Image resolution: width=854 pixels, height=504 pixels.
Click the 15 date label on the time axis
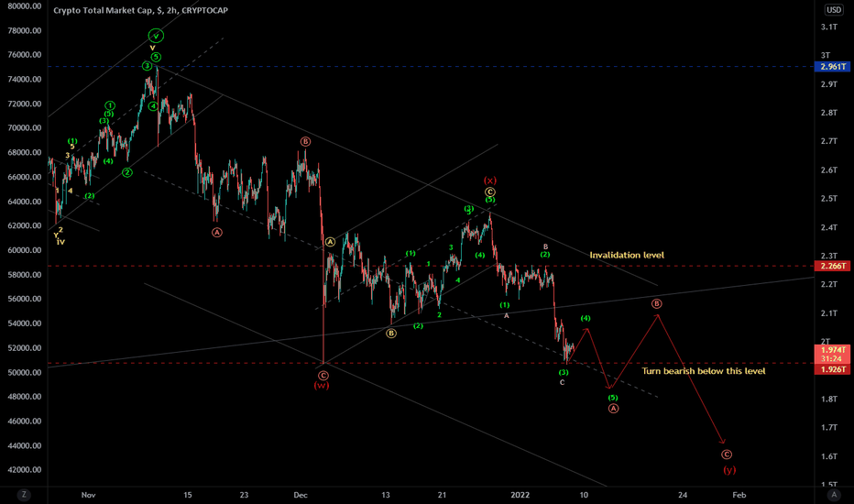point(187,495)
